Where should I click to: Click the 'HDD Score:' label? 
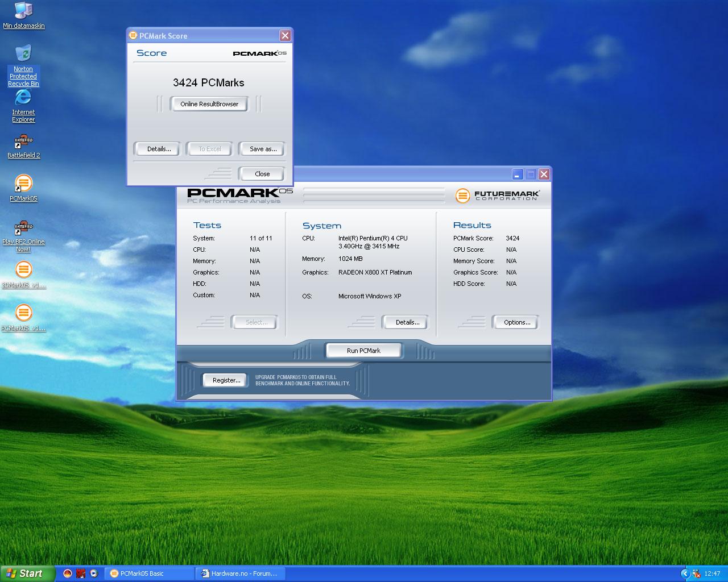[469, 284]
